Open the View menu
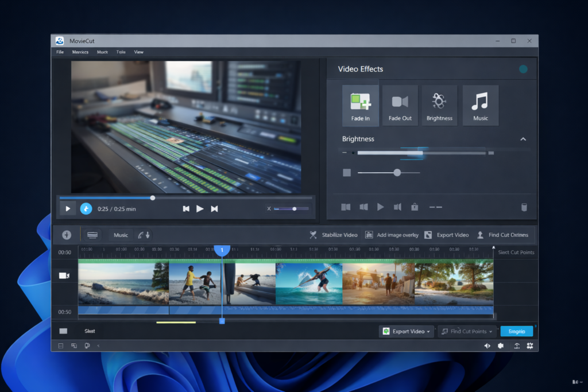The image size is (588, 392). (138, 52)
